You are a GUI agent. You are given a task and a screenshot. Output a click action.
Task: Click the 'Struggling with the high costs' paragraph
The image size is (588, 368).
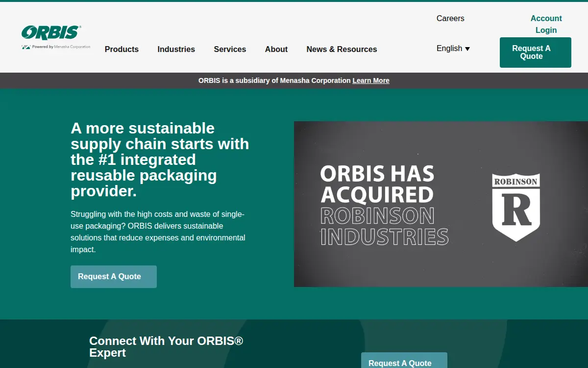click(x=158, y=232)
